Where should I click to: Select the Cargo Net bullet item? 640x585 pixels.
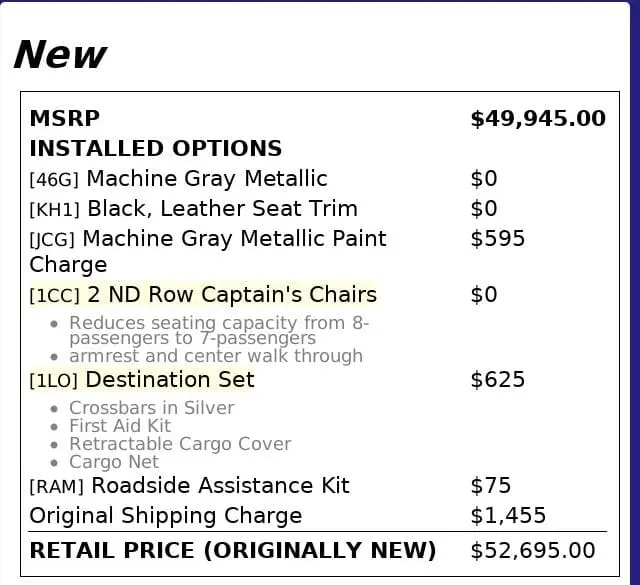pos(114,462)
